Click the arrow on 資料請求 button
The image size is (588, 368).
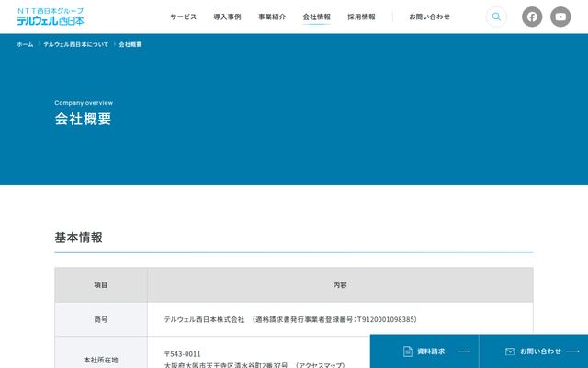tap(463, 351)
